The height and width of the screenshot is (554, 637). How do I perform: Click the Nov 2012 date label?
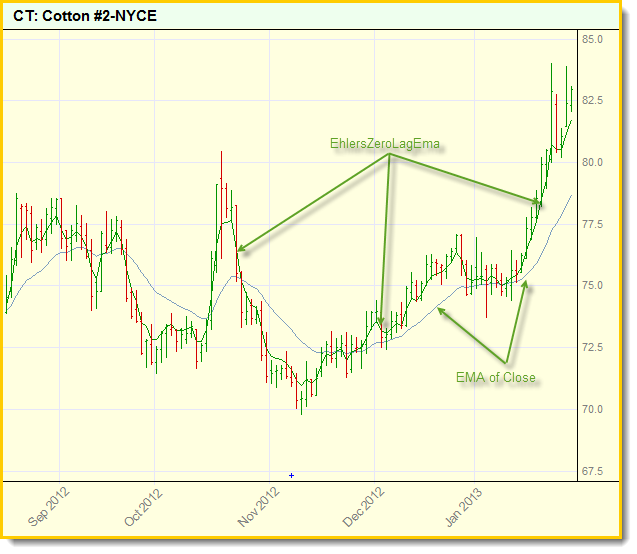coord(258,508)
